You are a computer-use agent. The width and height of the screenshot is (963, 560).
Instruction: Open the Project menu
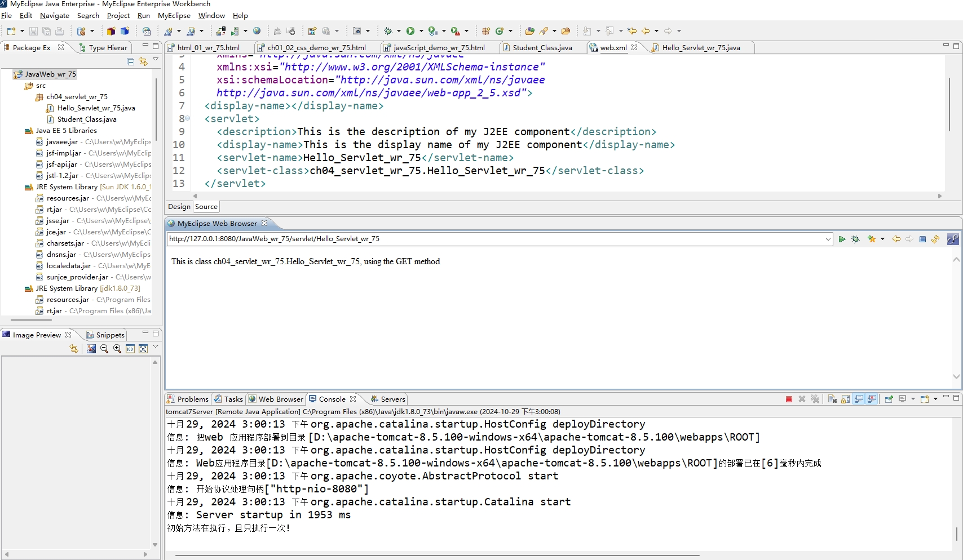coord(118,16)
